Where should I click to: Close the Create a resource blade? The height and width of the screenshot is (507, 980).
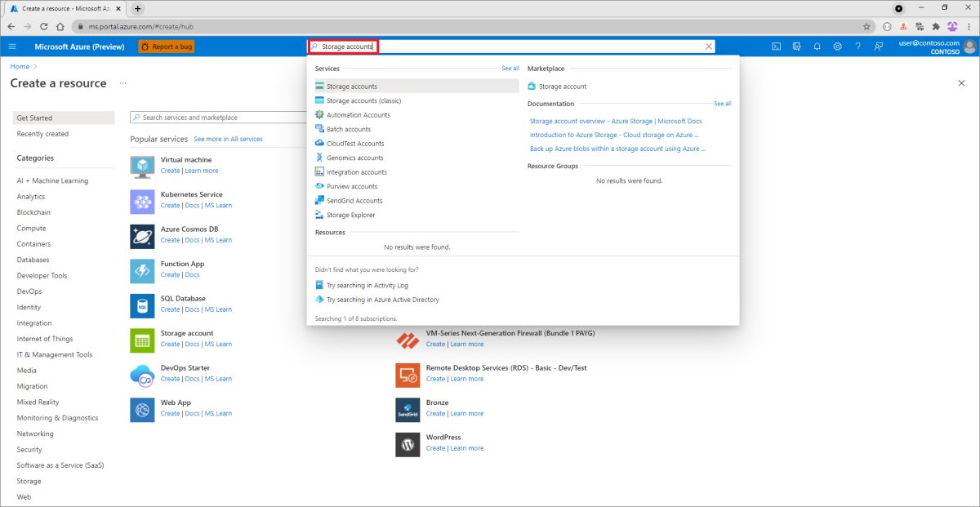pos(961,83)
